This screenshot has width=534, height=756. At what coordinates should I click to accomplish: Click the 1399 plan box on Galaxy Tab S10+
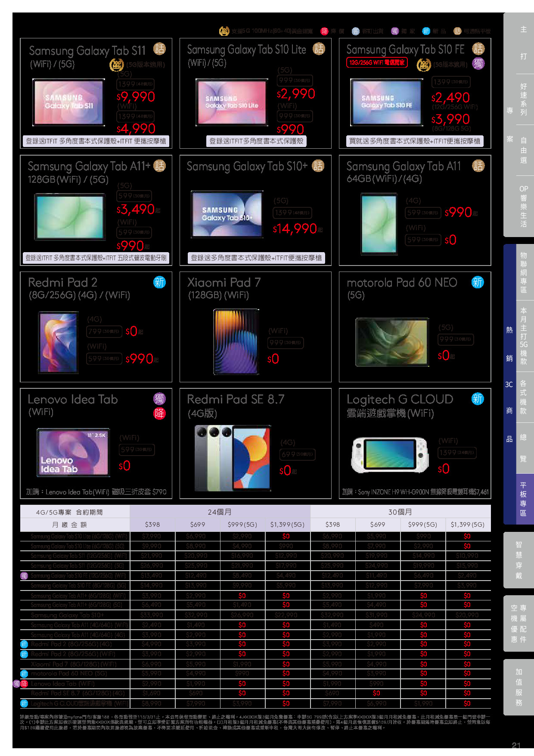tap(292, 213)
